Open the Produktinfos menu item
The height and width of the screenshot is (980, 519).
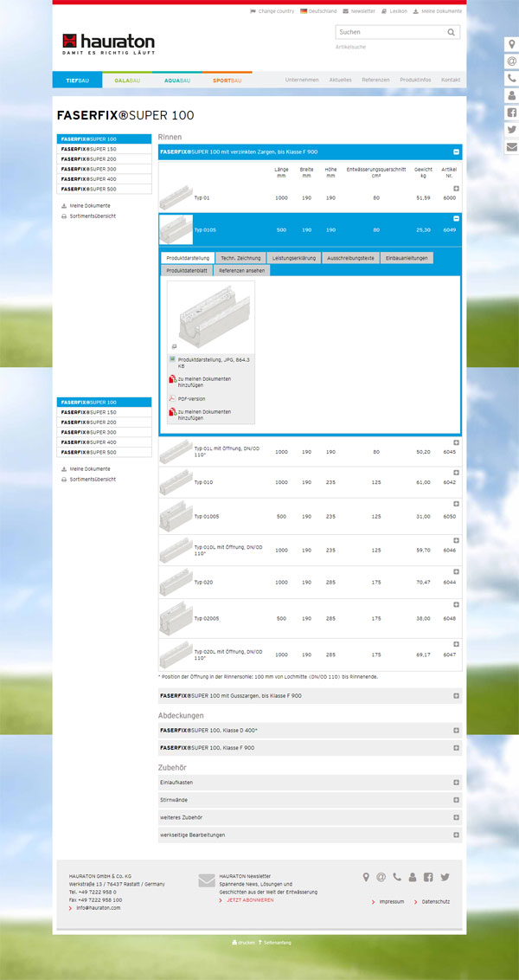click(415, 80)
